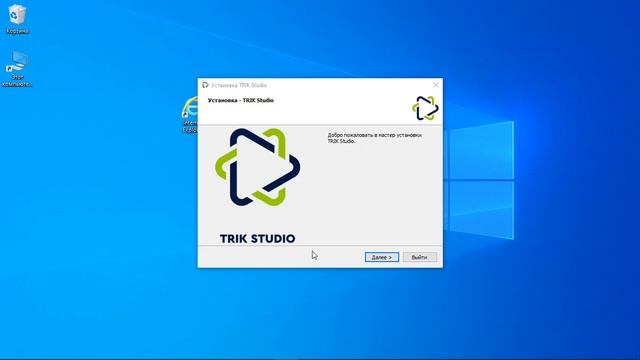Select the This PC desktop shortcut

coord(17,69)
